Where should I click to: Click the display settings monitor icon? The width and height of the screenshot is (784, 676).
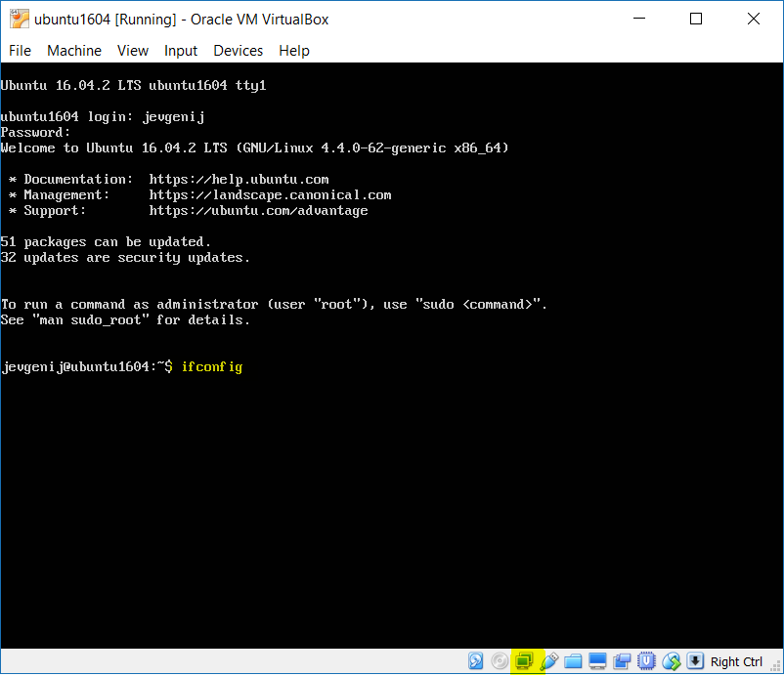pos(597,661)
